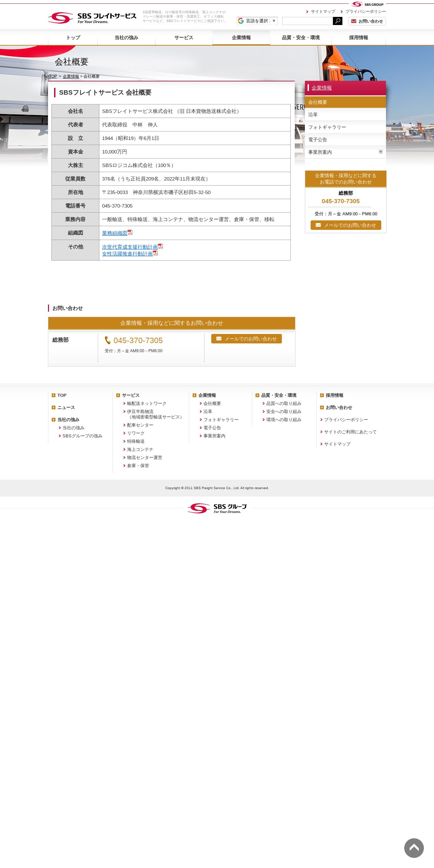The width and height of the screenshot is (434, 868).
Task: Click the お問い合わせ header button
Action: point(367,21)
